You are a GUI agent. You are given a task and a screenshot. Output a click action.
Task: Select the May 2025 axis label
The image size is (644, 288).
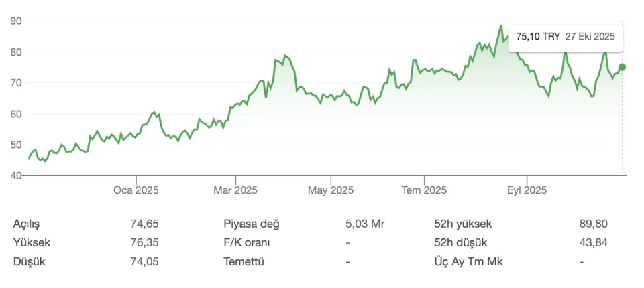[331, 190]
